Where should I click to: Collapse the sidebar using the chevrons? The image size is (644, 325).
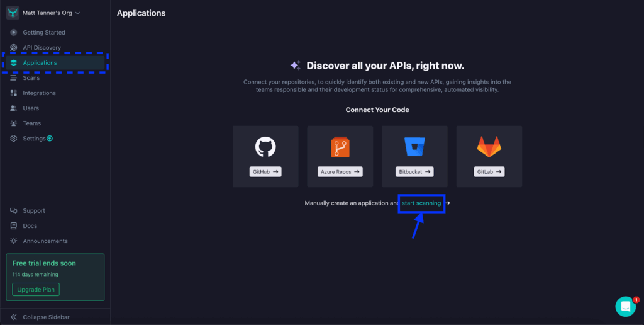point(14,317)
